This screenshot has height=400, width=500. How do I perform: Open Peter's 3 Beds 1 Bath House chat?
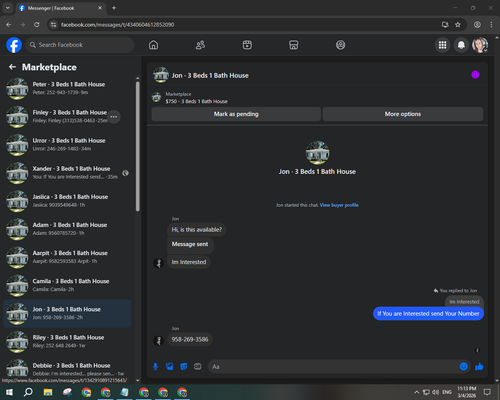tap(68, 89)
